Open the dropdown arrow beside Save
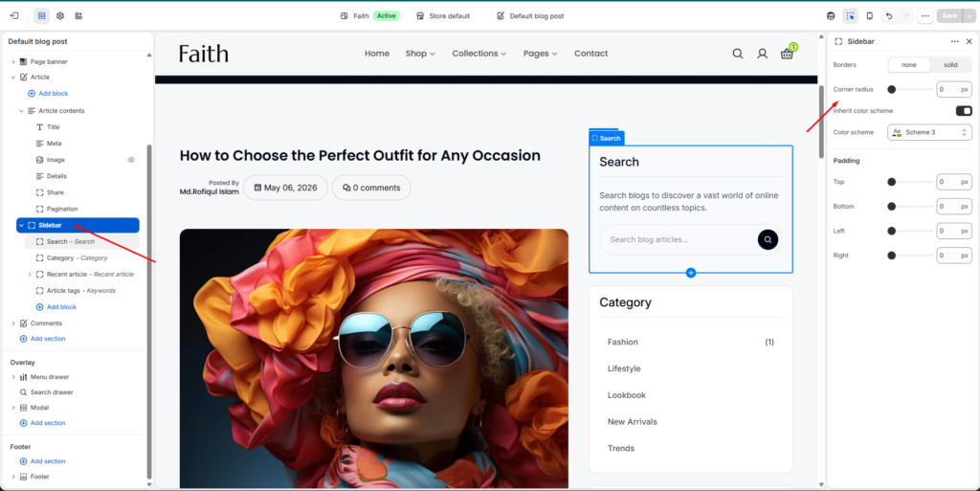The image size is (980, 491). [x=969, y=15]
